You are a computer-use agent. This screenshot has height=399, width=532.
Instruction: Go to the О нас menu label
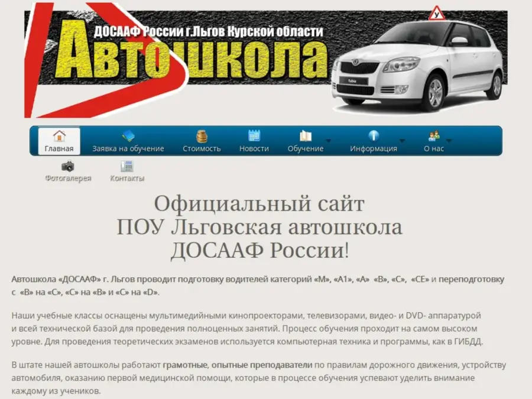pyautogui.click(x=434, y=148)
